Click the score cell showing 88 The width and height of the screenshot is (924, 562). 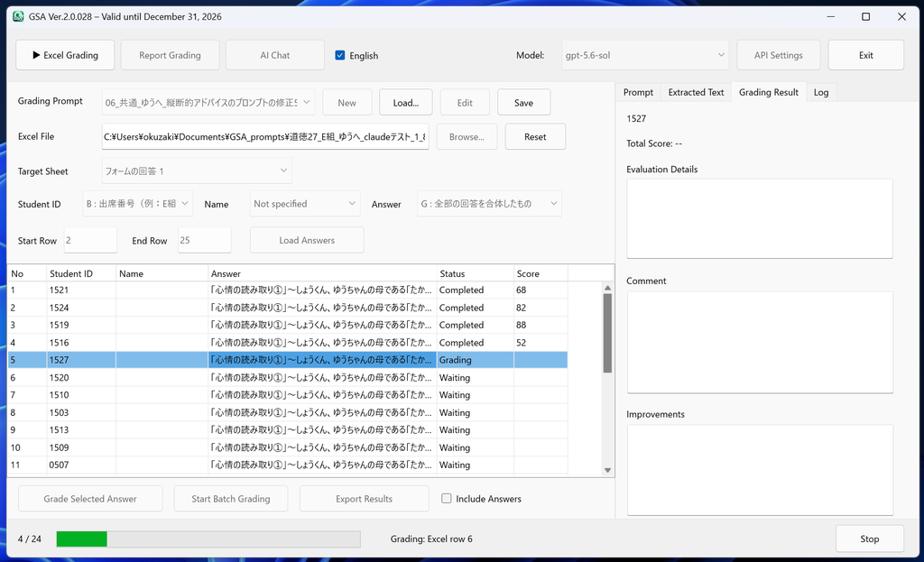click(x=541, y=325)
